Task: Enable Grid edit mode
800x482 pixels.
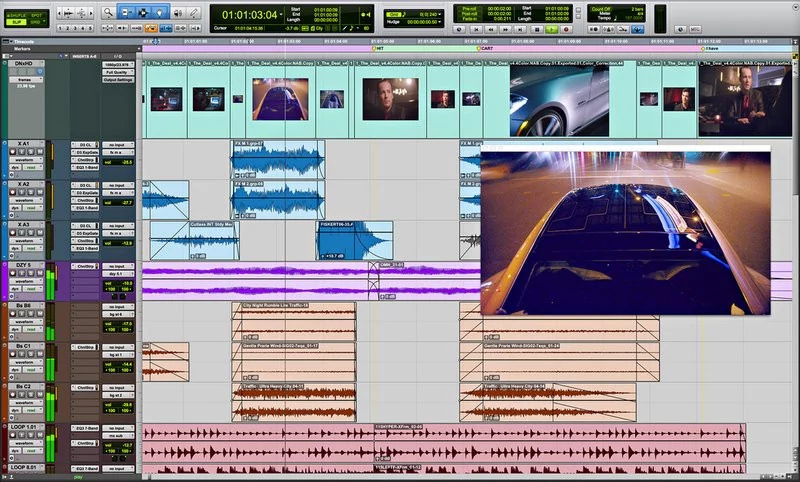Action: coord(36,22)
